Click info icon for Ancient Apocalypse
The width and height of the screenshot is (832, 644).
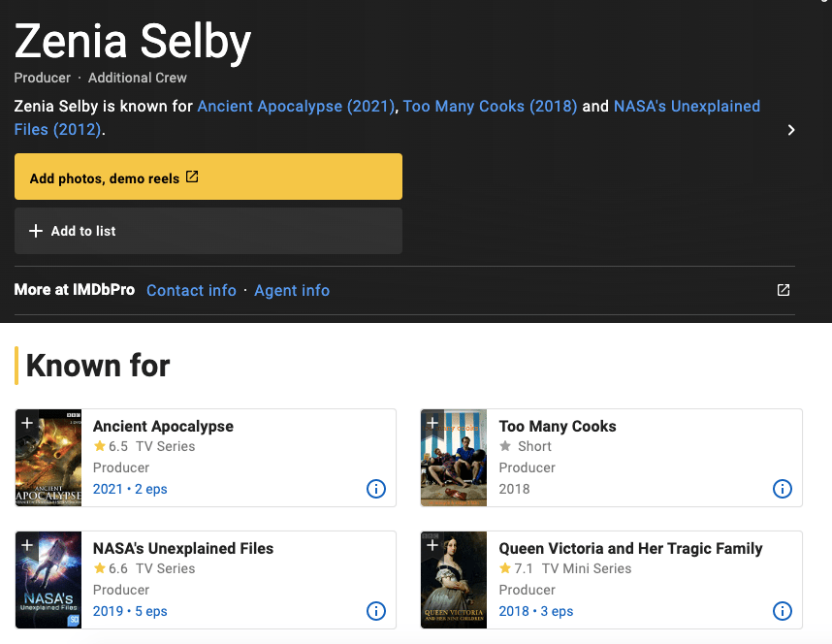point(376,489)
